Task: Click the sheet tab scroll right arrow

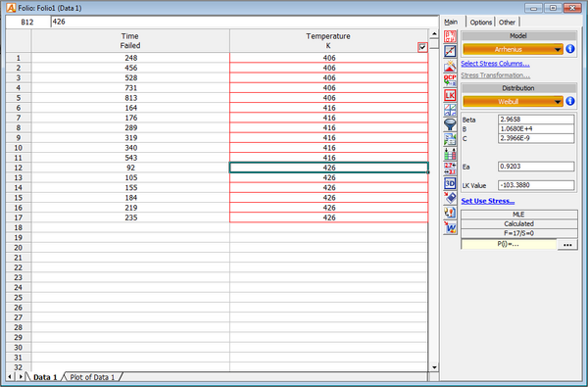Action: click(x=21, y=376)
